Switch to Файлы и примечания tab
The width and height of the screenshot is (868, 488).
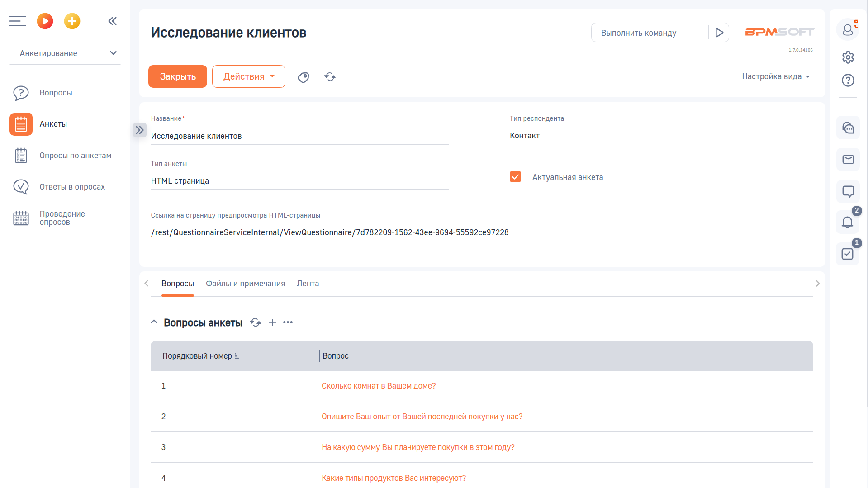pos(245,284)
